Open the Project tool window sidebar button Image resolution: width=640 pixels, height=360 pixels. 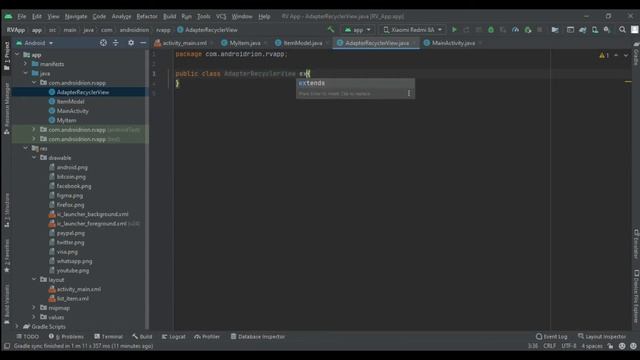7,56
